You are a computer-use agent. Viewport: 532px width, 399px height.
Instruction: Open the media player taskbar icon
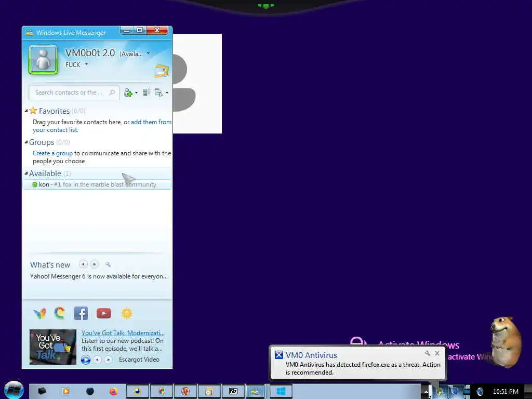[x=66, y=391]
